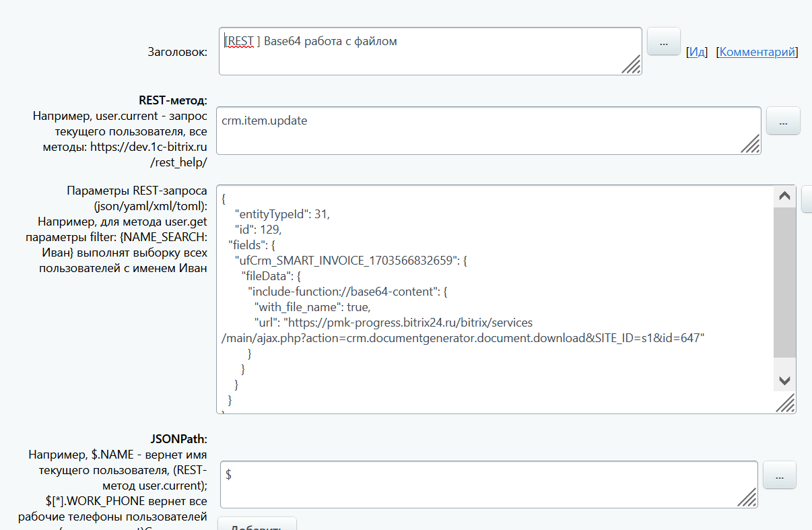The width and height of the screenshot is (812, 530).
Task: Click the bold REST-метод label
Action: [172, 100]
